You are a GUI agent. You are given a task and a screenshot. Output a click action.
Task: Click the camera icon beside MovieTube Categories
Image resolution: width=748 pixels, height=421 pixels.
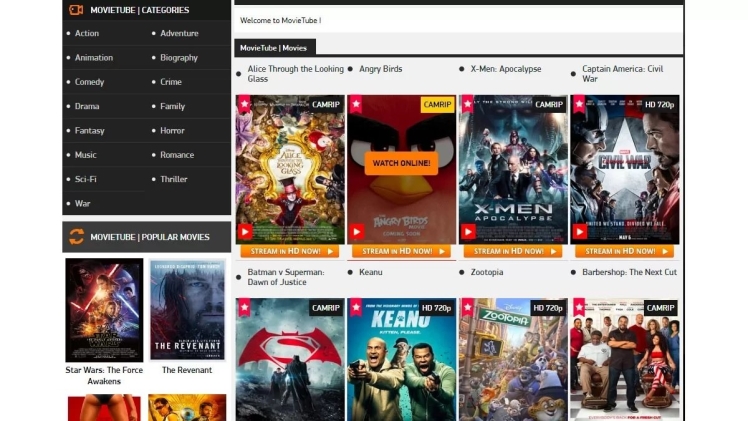(x=76, y=10)
